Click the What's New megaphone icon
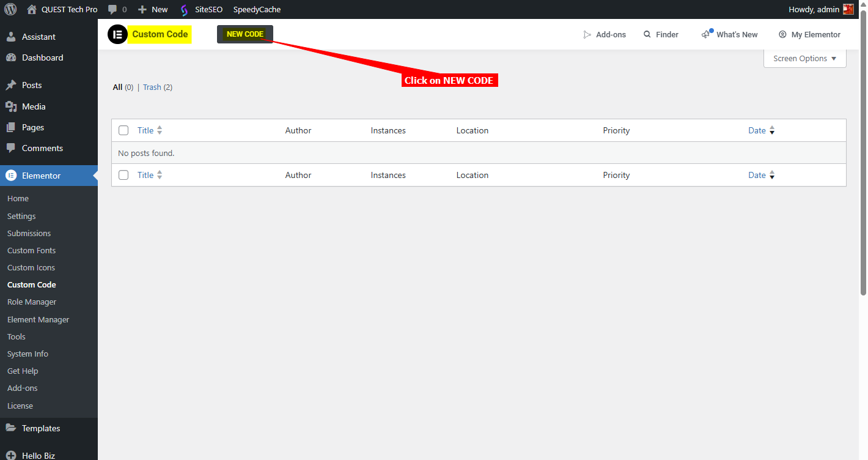 pos(707,34)
